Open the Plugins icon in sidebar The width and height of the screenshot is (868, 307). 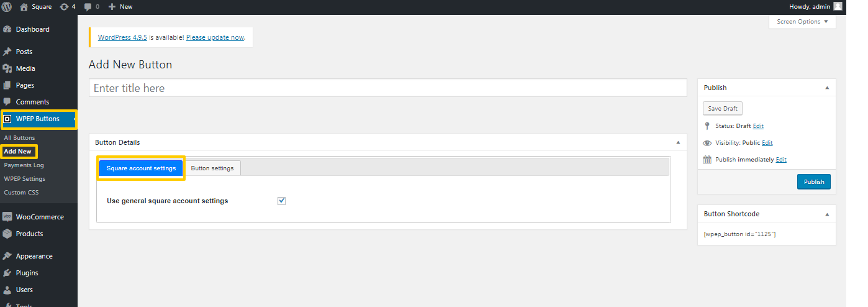7,273
